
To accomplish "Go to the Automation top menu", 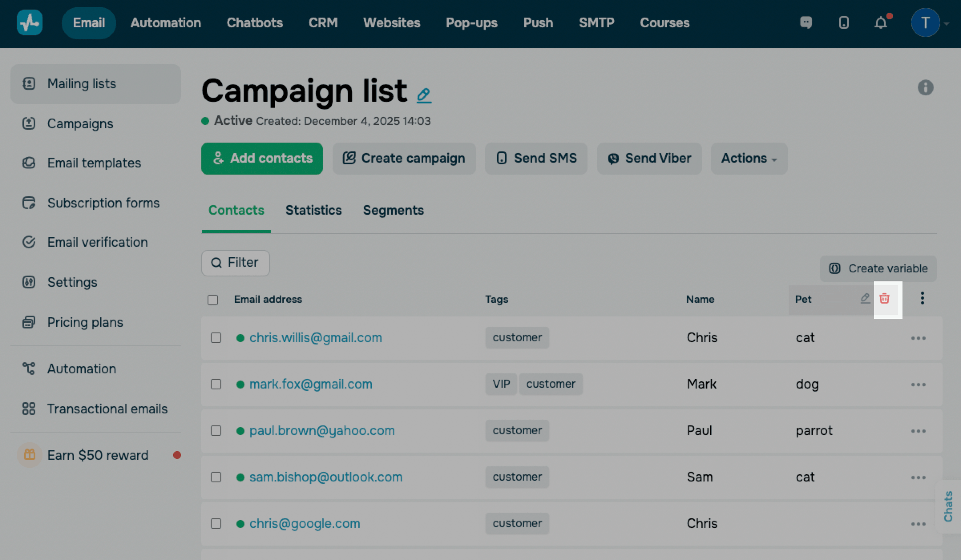I will (x=166, y=23).
